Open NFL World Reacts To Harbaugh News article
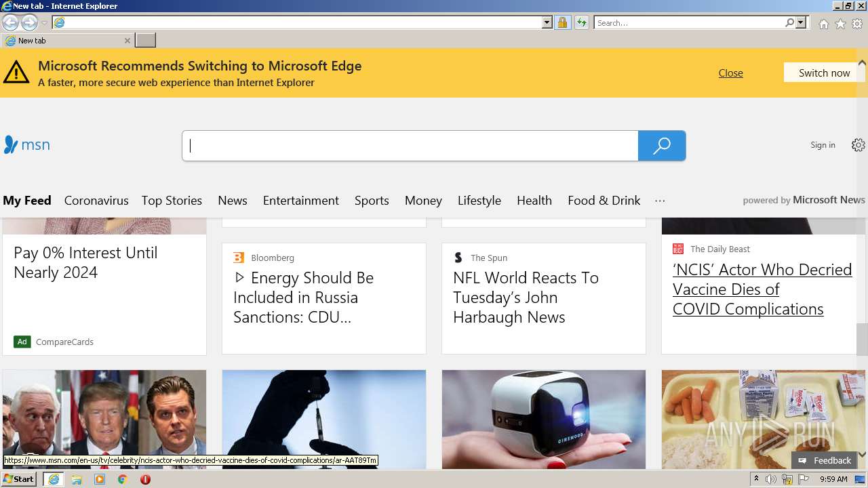868x488 pixels. coord(526,298)
